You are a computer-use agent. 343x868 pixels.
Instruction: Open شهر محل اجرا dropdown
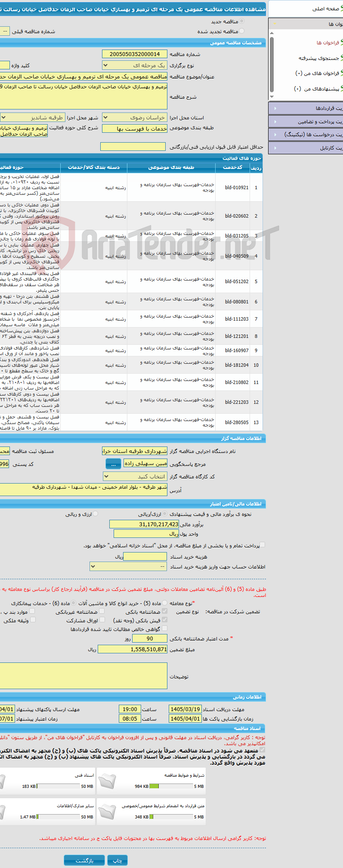point(32,117)
